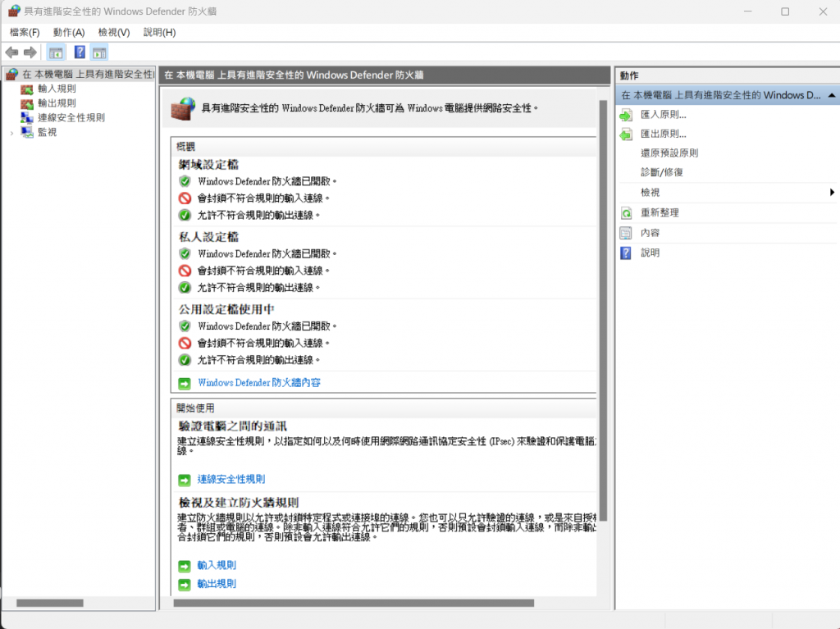Toggle the action pane toolbar icon
Screen dimensions: 840x629
(x=99, y=52)
